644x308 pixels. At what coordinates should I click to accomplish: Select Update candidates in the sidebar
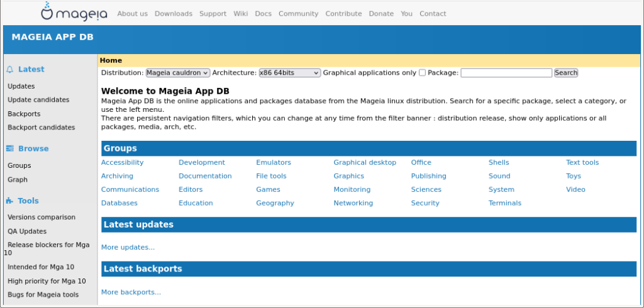click(x=38, y=100)
